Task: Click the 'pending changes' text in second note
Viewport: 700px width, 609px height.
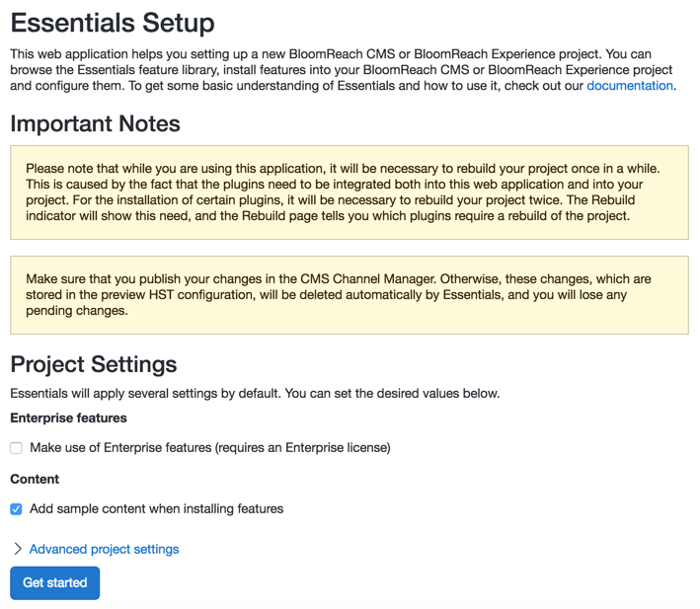Action: point(76,310)
